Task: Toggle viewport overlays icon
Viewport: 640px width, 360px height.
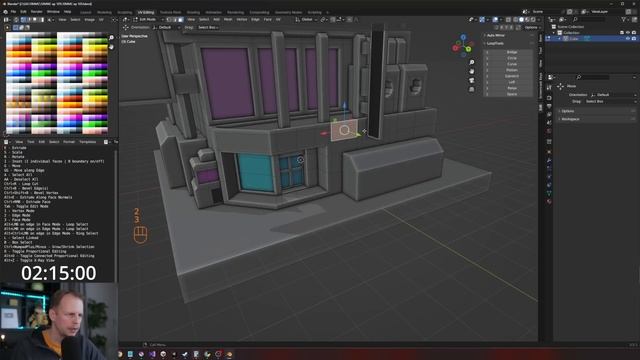Action: (x=495, y=20)
